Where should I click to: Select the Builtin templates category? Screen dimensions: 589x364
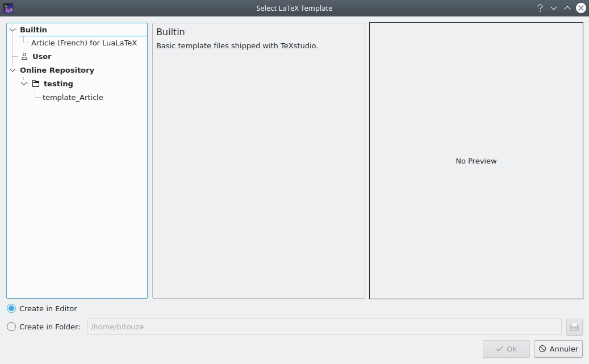point(32,30)
